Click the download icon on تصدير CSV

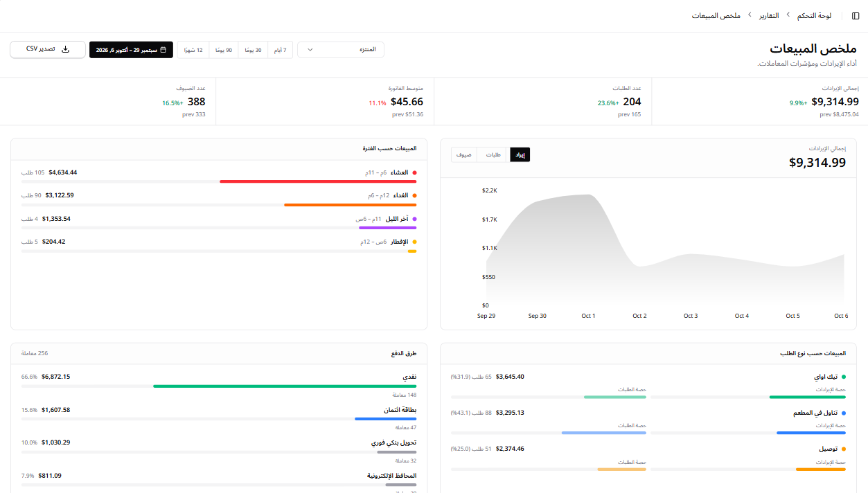(66, 49)
